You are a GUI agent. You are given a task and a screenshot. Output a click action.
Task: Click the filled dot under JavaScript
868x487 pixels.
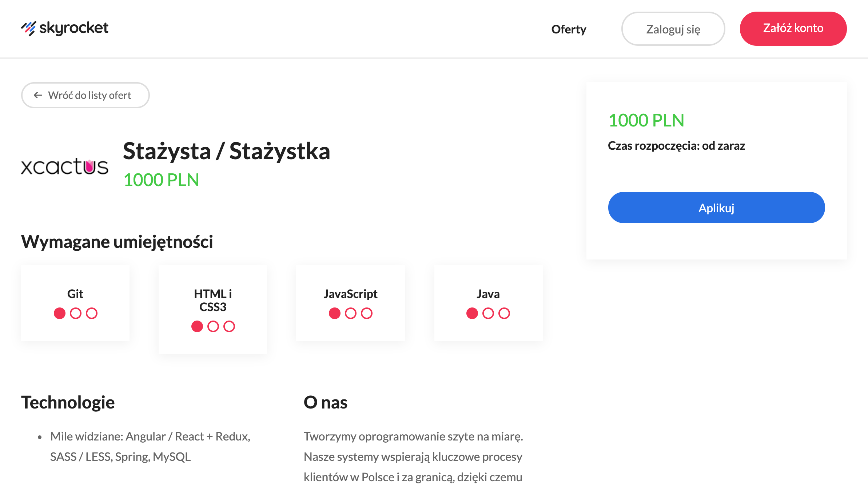click(335, 313)
